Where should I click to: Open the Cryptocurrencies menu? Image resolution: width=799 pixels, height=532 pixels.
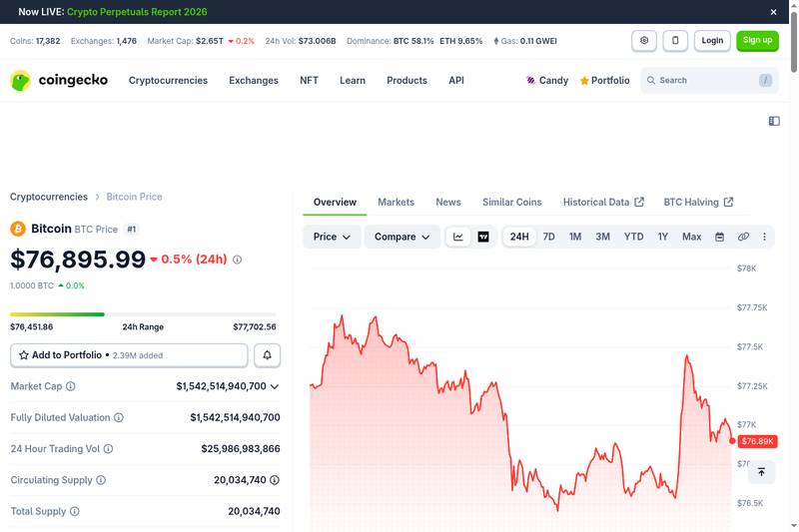point(168,81)
